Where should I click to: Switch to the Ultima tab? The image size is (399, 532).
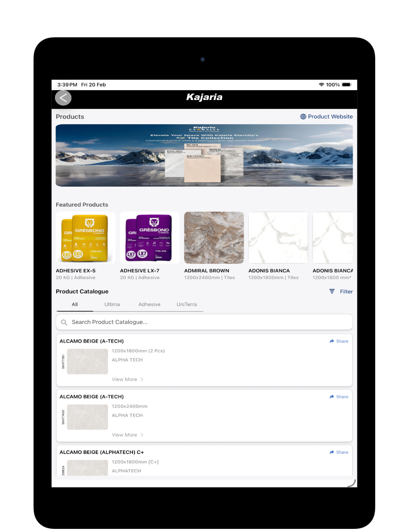pyautogui.click(x=112, y=304)
